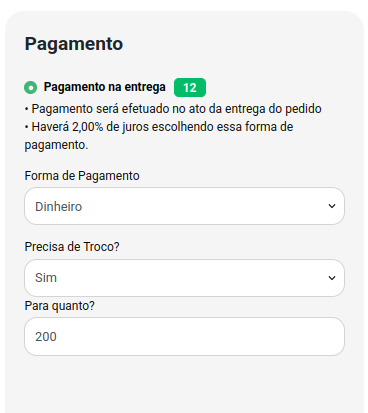Open the Forma de Pagamento dropdown

coord(184,206)
